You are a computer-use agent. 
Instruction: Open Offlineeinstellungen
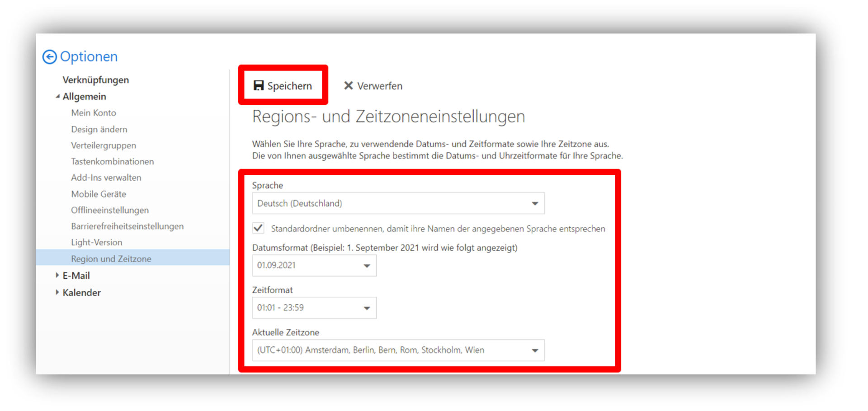click(110, 210)
